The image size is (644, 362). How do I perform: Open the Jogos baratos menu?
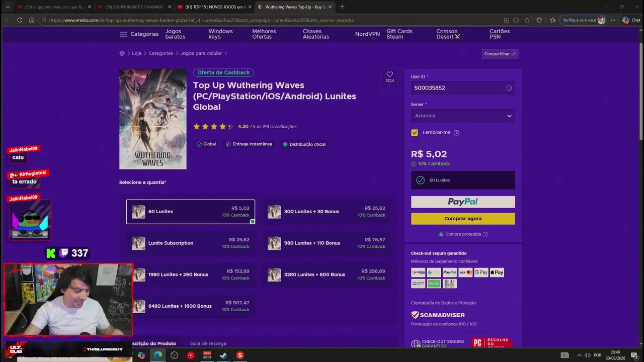pos(175,34)
